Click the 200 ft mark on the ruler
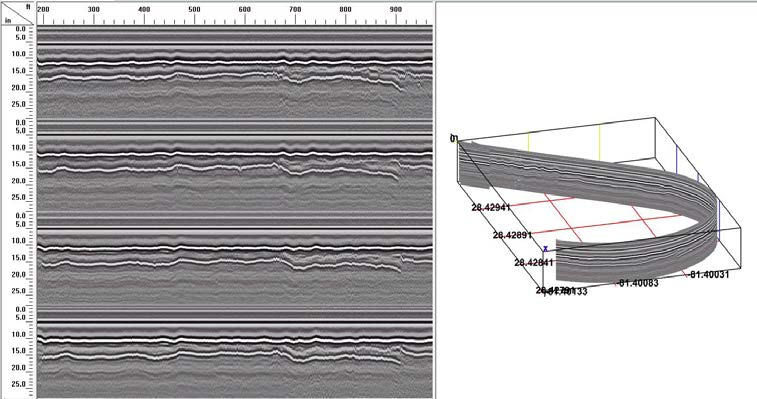The image size is (757, 399). pos(43,10)
